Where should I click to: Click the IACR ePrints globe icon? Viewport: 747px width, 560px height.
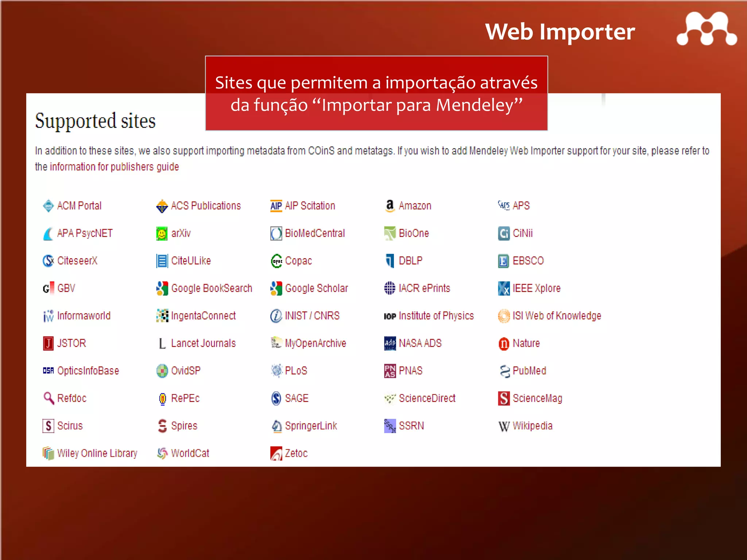(x=390, y=288)
